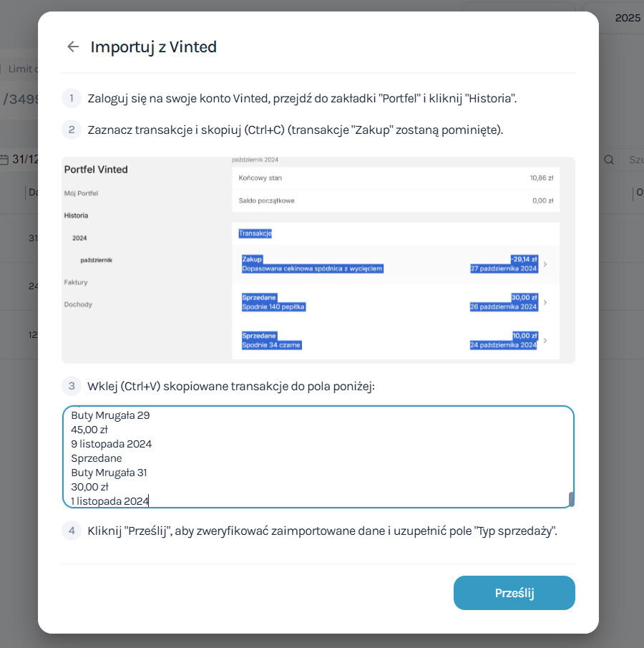Screen dimensions: 644x648
Task: Select Mój Portfel in the example sidebar
Action: (x=81, y=193)
